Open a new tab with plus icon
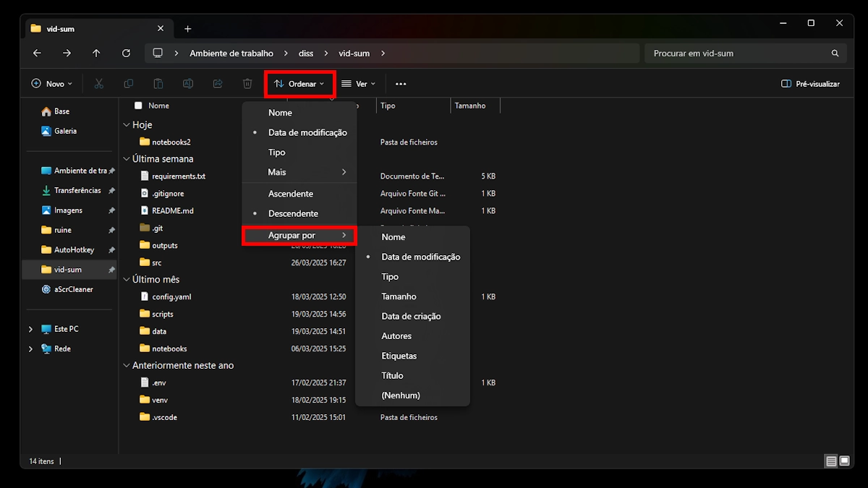This screenshot has height=488, width=868. coord(187,29)
